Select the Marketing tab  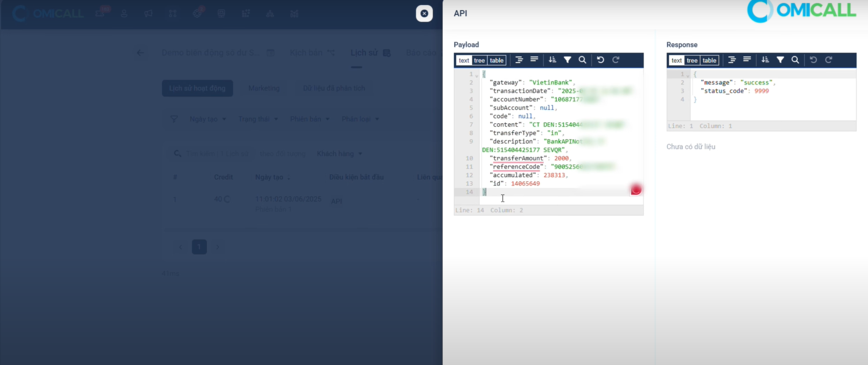[x=264, y=88]
